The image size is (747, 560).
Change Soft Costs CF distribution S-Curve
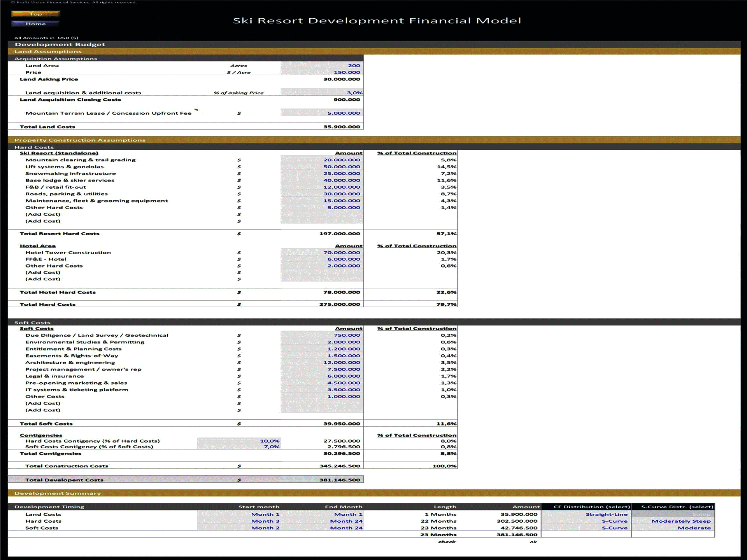click(586, 528)
